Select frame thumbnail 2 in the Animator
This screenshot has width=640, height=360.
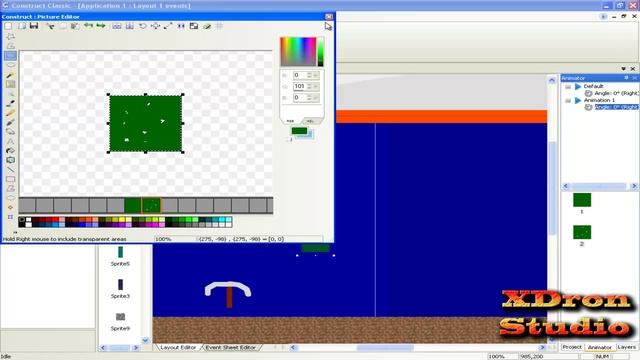pos(582,232)
